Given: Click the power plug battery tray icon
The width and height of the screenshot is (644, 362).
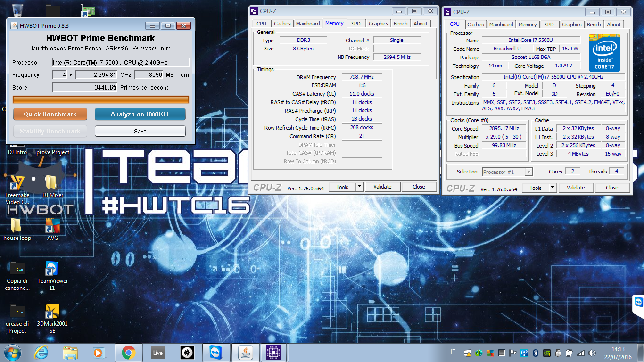Looking at the screenshot, I should pyautogui.click(x=570, y=353).
